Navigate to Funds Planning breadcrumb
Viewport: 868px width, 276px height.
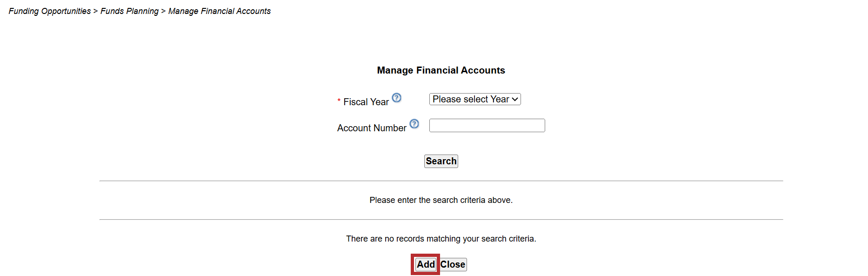tap(129, 11)
